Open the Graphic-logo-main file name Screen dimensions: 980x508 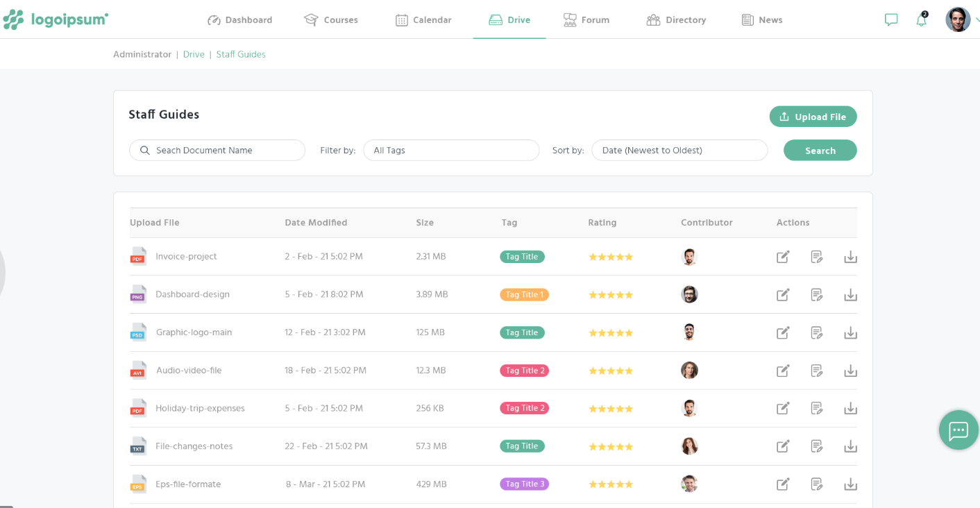point(194,332)
